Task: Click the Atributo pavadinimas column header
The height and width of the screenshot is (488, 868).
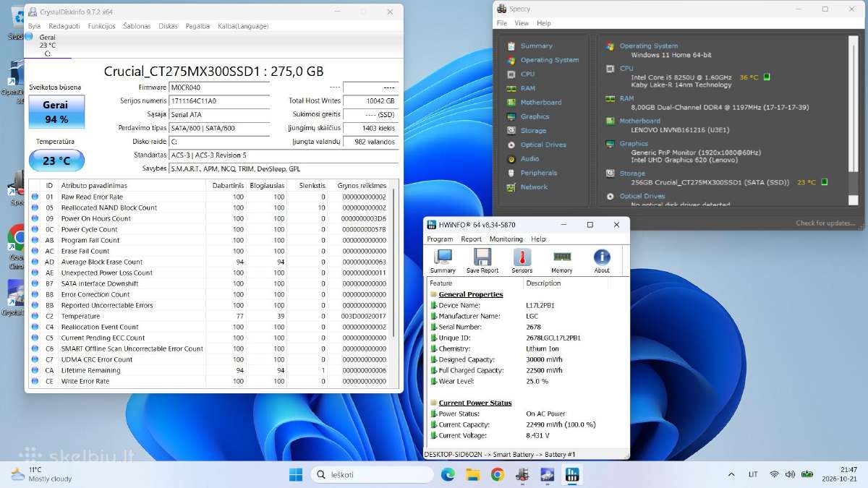Action: point(132,186)
